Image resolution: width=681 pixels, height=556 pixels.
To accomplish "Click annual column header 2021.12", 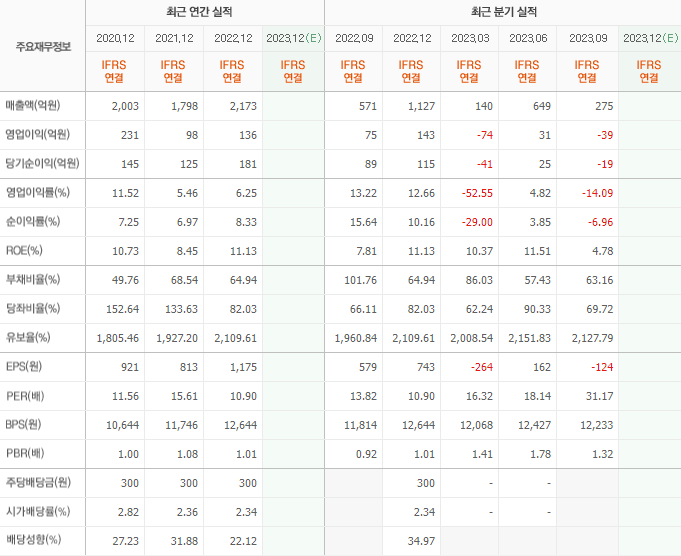I will (x=174, y=38).
